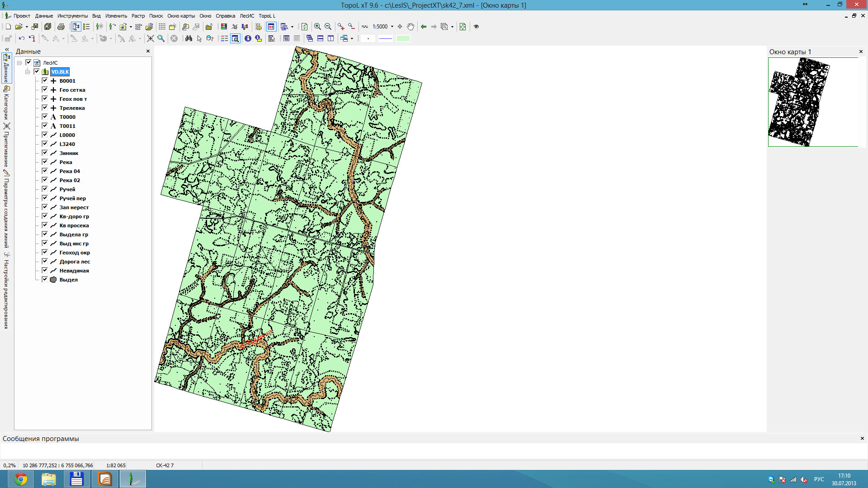Click the undo arrow icon
Screen dimensions: 868x488
21,38
